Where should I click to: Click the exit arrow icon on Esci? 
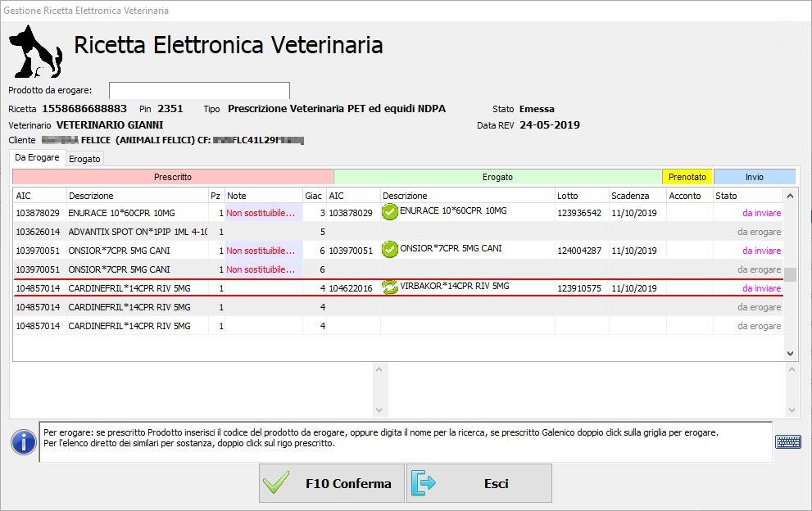(424, 483)
